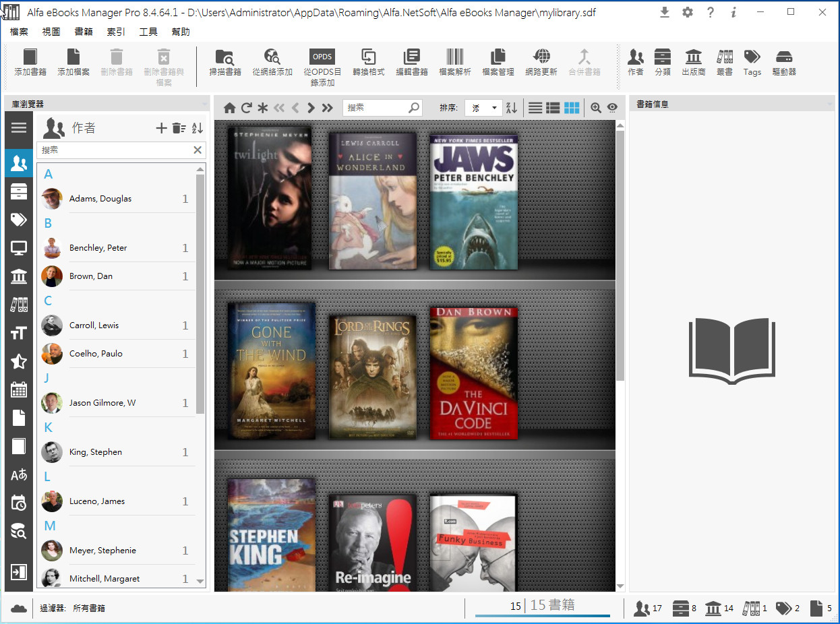Switch to bookshelf thumbnail view
The height and width of the screenshot is (624, 840).
pos(572,108)
